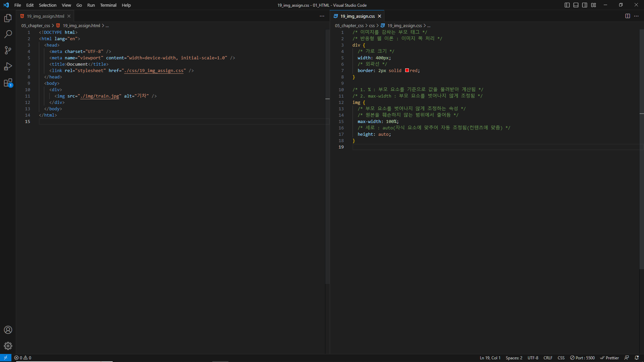Click the Prettier status bar button
This screenshot has width=644, height=362.
point(609,358)
